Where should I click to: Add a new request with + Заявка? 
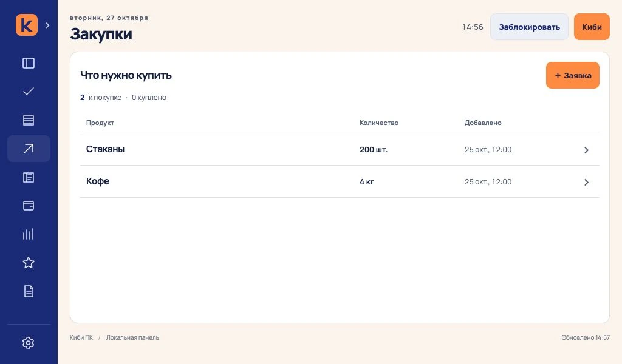[572, 75]
